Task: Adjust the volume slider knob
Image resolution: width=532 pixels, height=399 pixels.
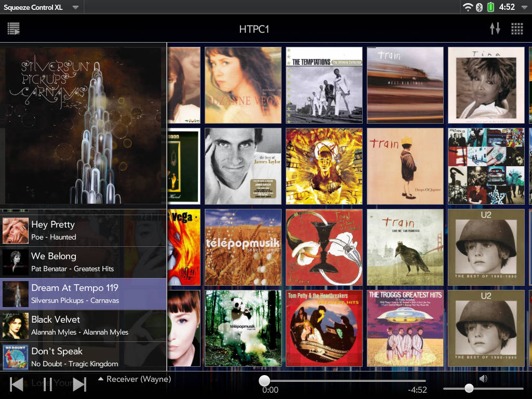Action: pyautogui.click(x=469, y=388)
